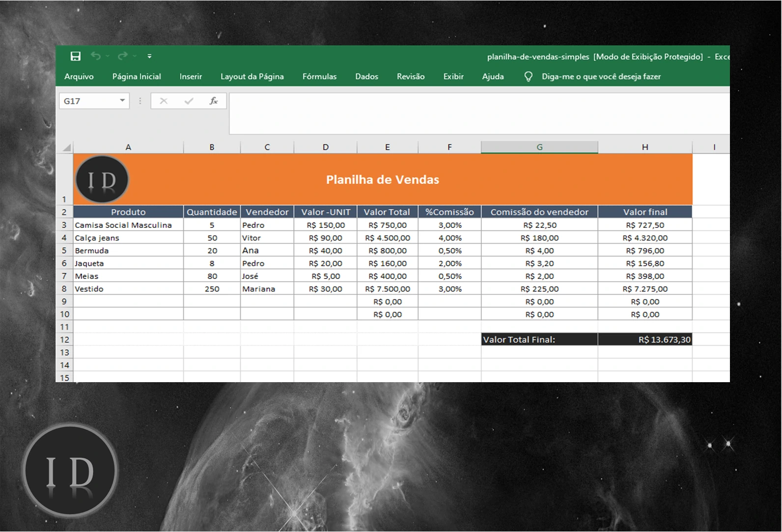The image size is (782, 532).
Task: Click the Enter checkmark formula icon
Action: [x=189, y=101]
